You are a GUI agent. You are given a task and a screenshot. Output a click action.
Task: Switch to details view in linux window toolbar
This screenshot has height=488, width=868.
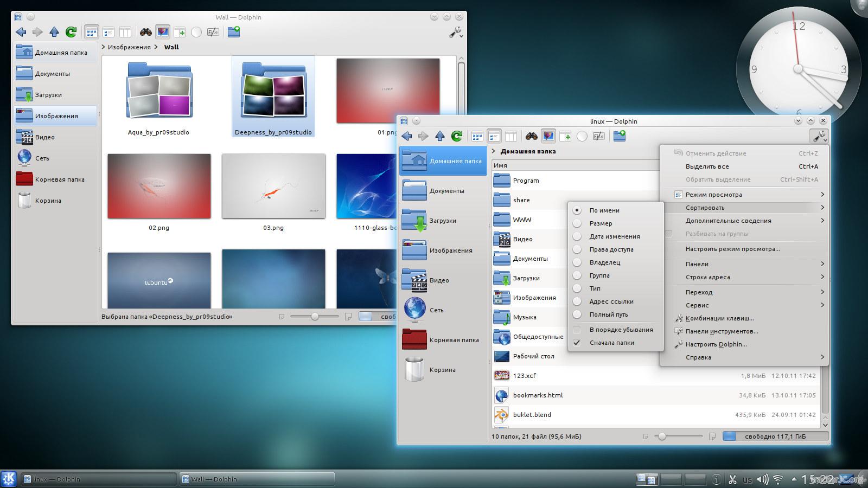point(494,136)
